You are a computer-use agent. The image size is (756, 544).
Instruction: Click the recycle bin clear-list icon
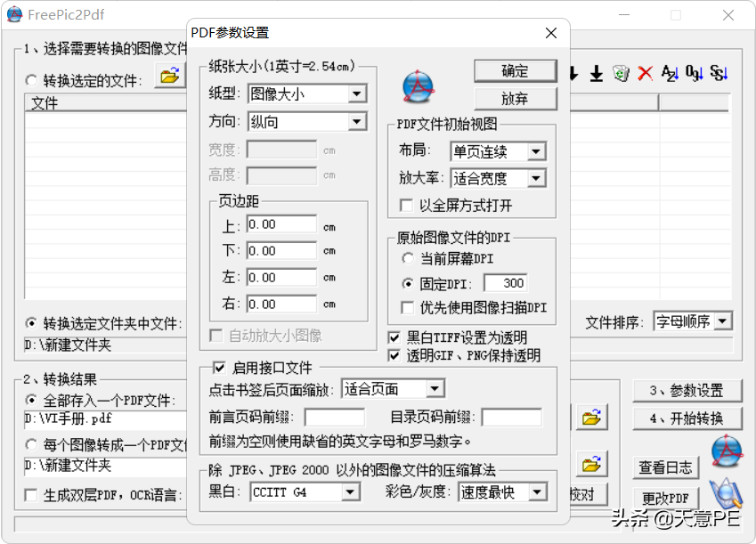point(621,73)
